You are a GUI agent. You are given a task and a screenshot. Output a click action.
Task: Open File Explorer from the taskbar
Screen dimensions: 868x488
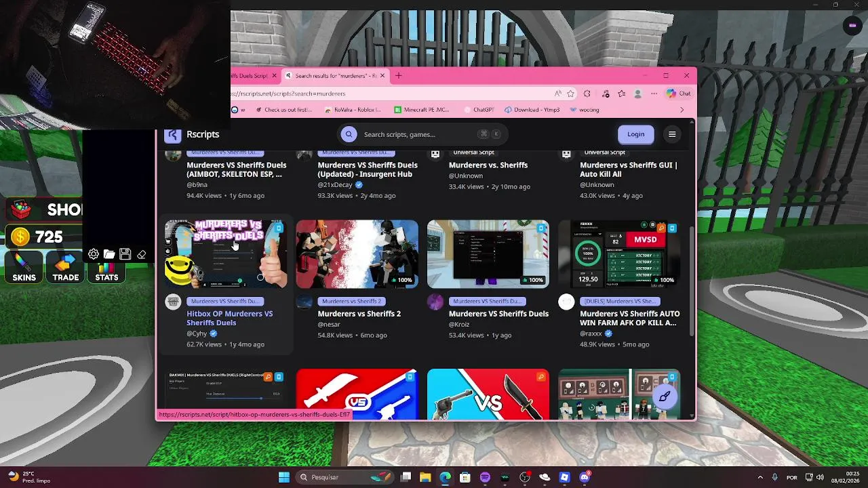[x=425, y=477]
